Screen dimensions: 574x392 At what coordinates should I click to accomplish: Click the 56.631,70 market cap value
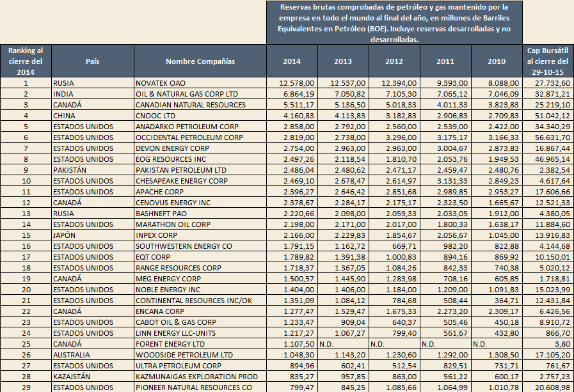coord(548,137)
